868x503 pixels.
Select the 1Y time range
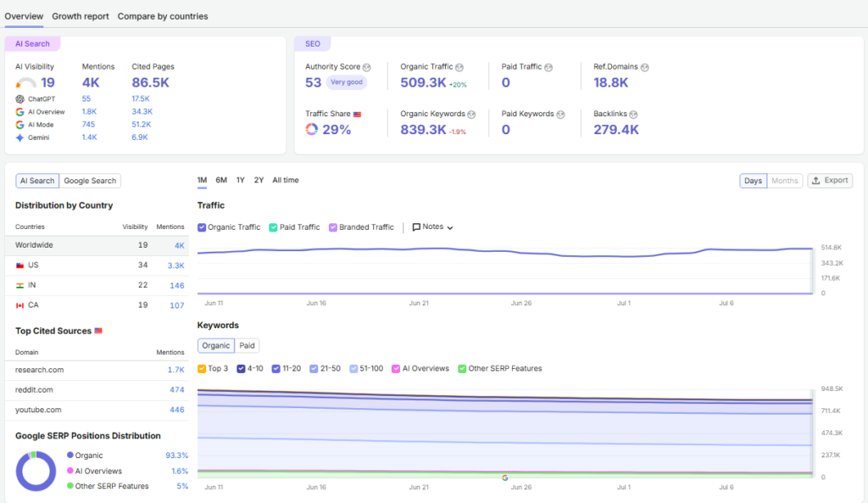tap(240, 180)
